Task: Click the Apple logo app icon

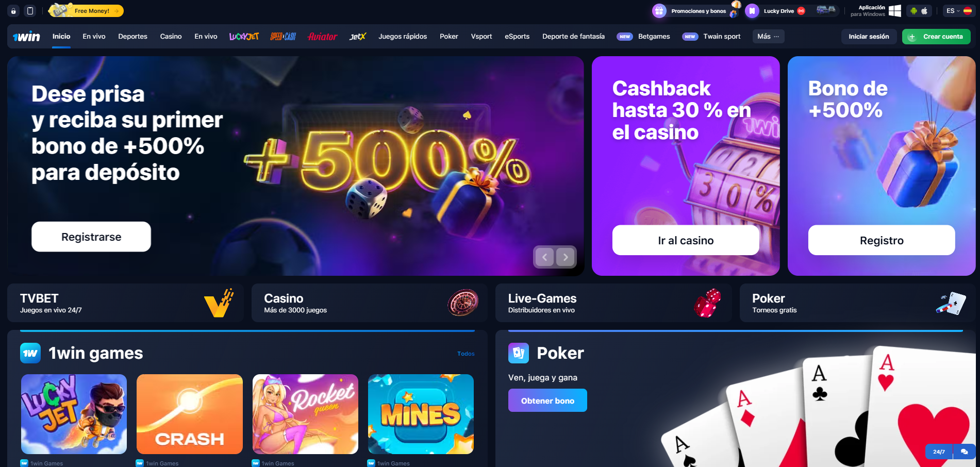Action: tap(925, 11)
